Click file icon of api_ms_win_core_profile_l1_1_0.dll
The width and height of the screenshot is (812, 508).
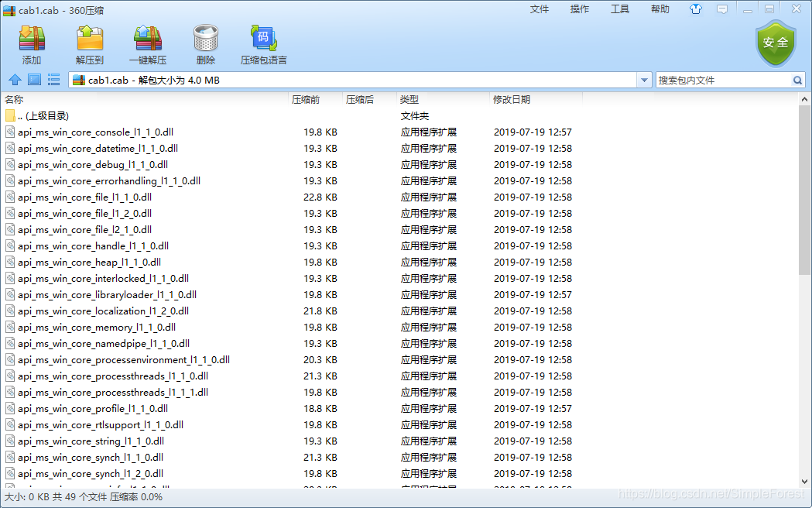[x=10, y=409]
